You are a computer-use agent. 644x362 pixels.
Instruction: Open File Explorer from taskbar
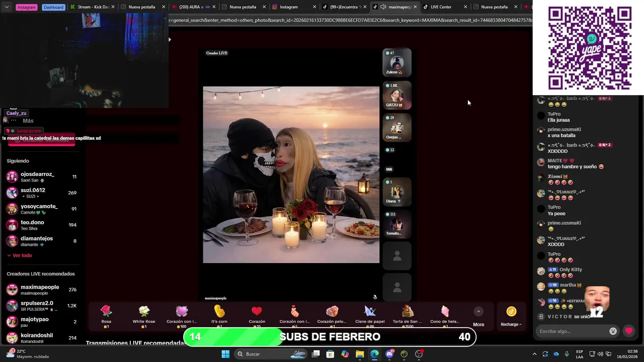(x=360, y=354)
